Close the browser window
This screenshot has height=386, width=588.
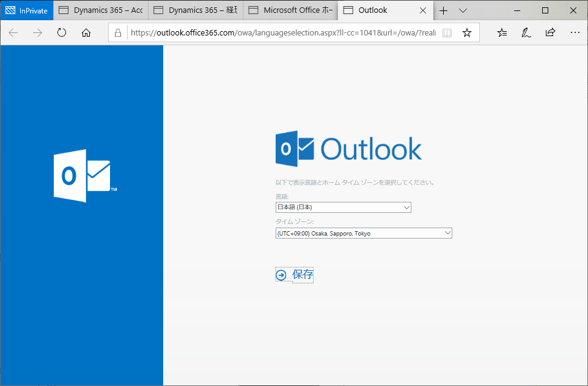tap(573, 10)
